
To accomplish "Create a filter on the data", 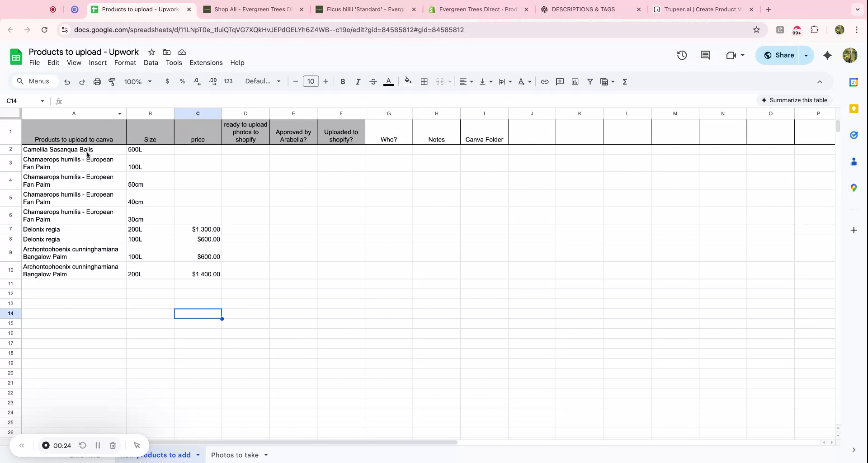I will tap(590, 81).
